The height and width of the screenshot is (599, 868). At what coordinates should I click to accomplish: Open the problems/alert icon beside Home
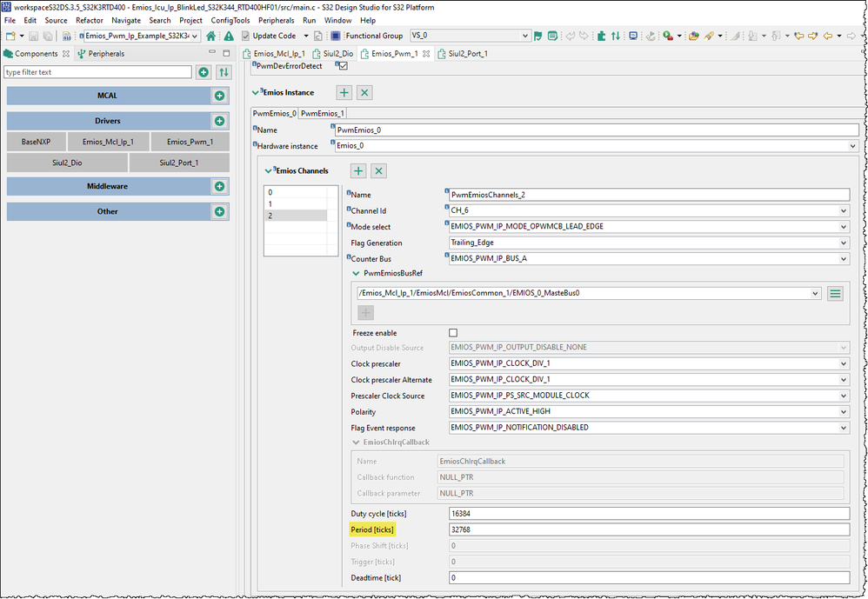[229, 36]
